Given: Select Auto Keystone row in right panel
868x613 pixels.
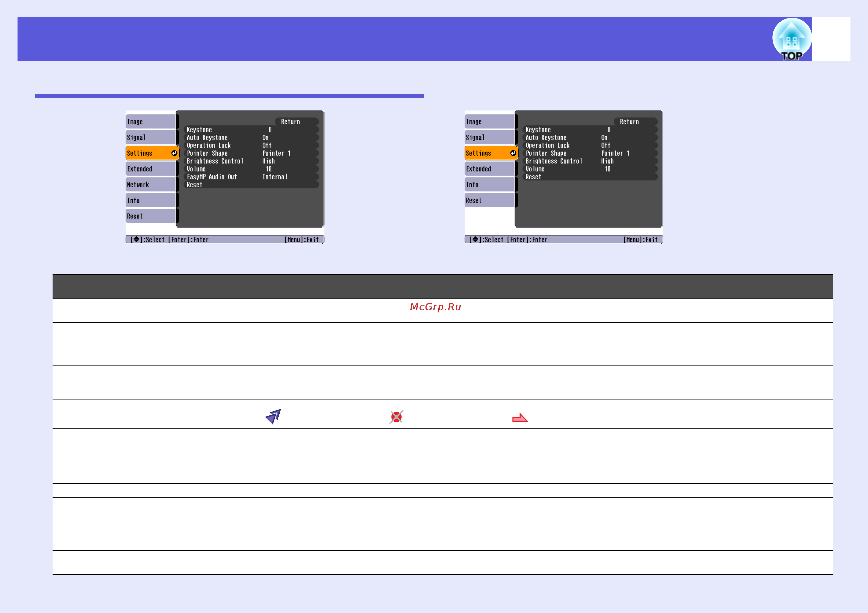Looking at the screenshot, I should pos(590,138).
